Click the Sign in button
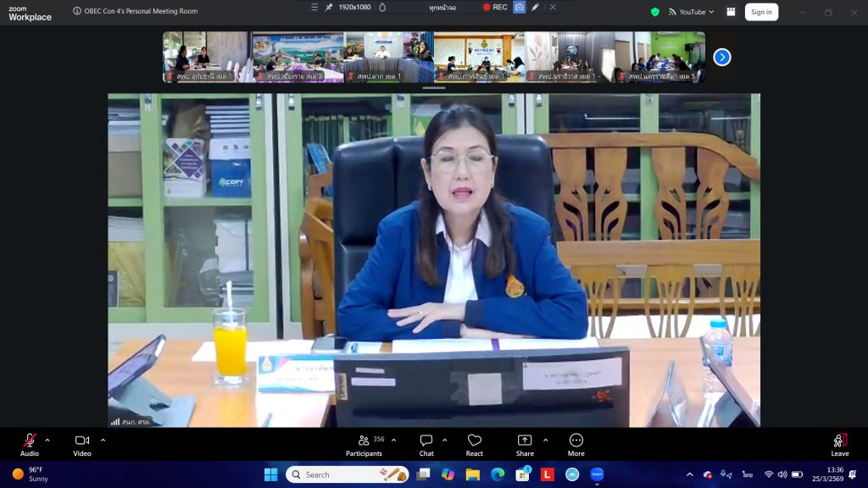Viewport: 868px width, 488px height. [x=761, y=12]
